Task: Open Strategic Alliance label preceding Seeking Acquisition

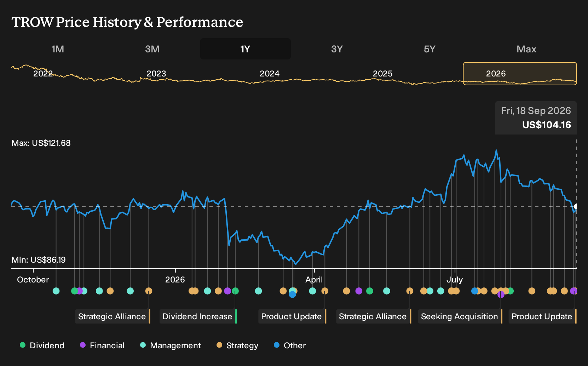Action: point(373,316)
